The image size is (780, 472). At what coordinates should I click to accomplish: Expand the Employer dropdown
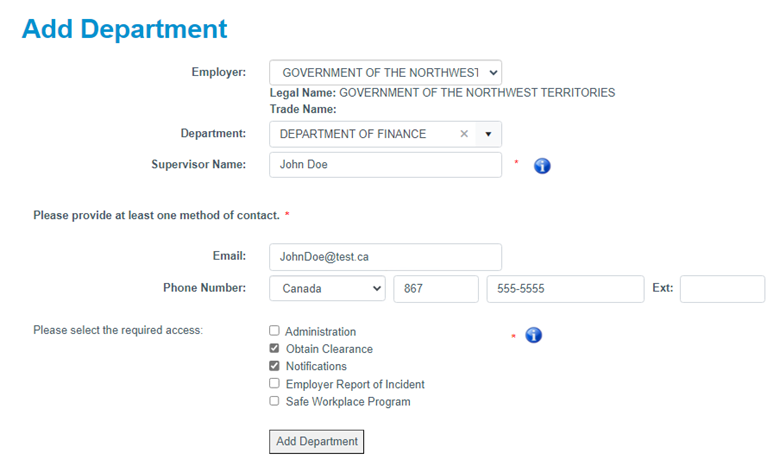click(x=385, y=73)
